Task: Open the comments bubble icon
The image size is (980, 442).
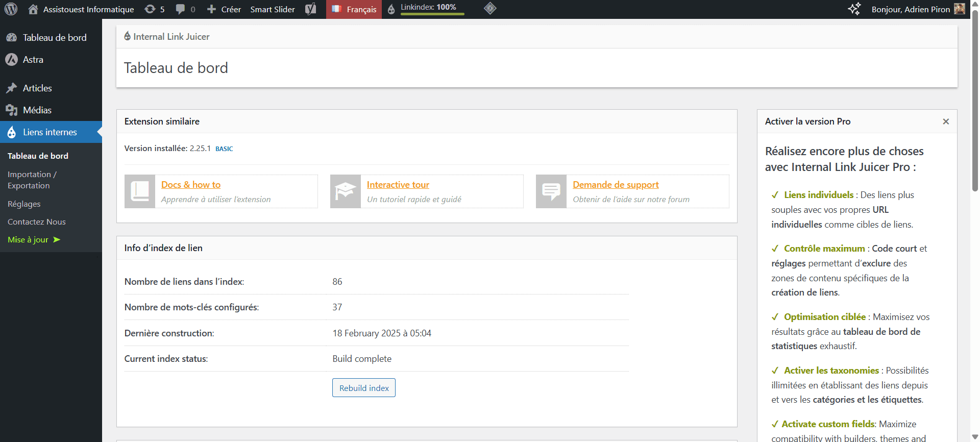Action: coord(185,9)
